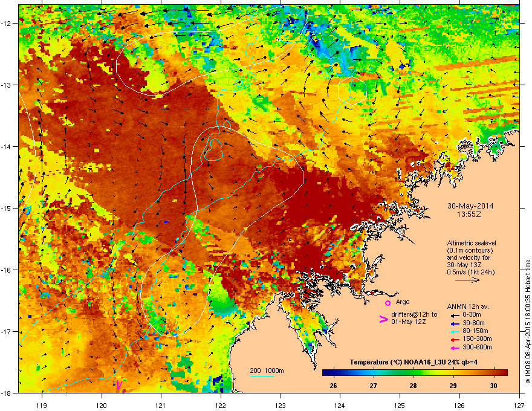532x411 pixels.
Task: Click the 'ANMN 12h av.' heading
Action: click(468, 306)
